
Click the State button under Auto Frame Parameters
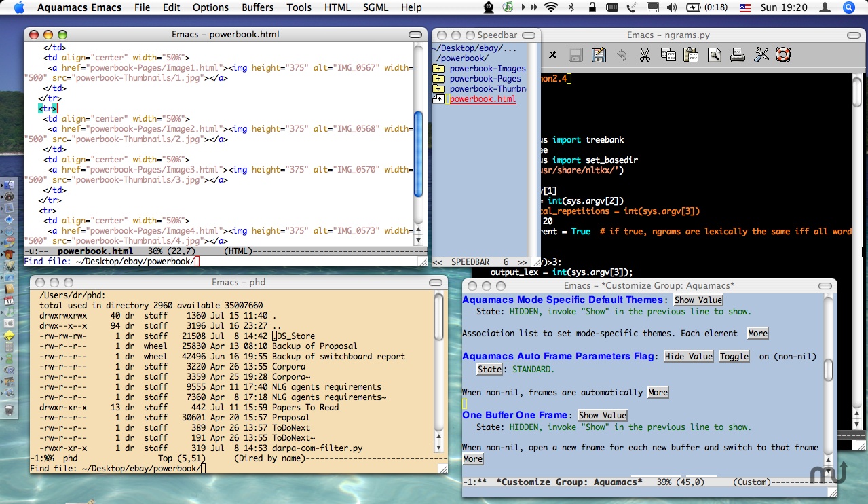[x=489, y=370]
